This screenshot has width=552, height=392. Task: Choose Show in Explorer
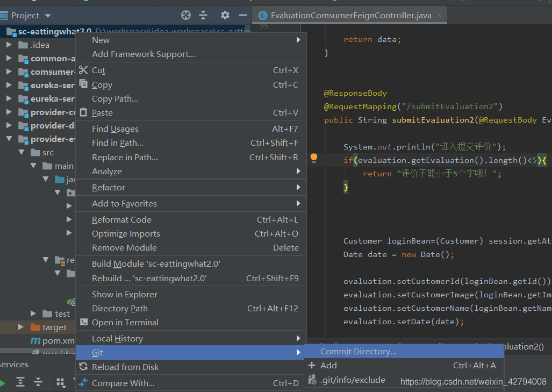(x=191, y=295)
